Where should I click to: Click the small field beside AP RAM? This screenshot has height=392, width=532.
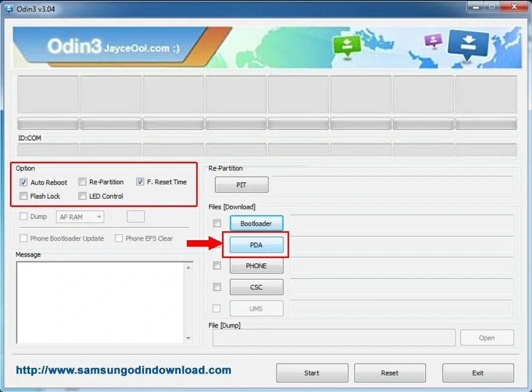click(x=136, y=216)
